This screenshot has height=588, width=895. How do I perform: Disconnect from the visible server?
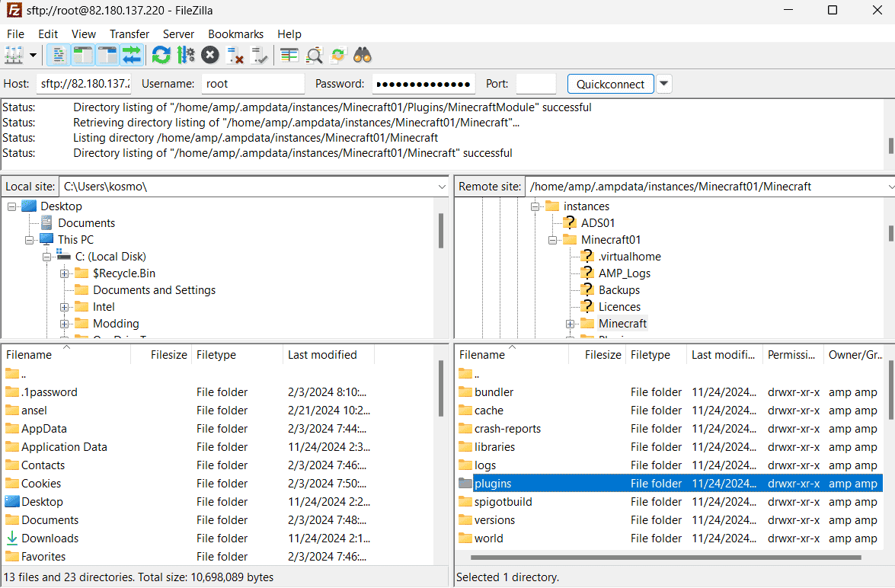tap(236, 55)
